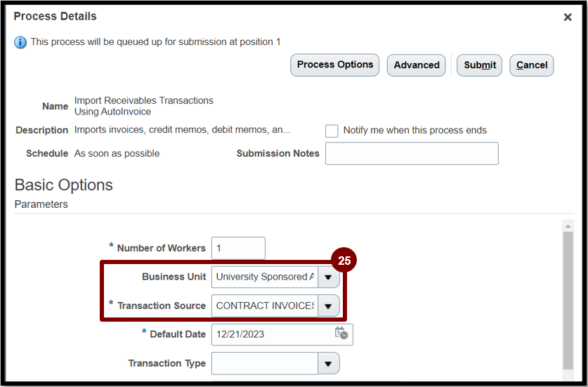588x387 pixels.
Task: Open the Advanced options
Action: click(417, 65)
